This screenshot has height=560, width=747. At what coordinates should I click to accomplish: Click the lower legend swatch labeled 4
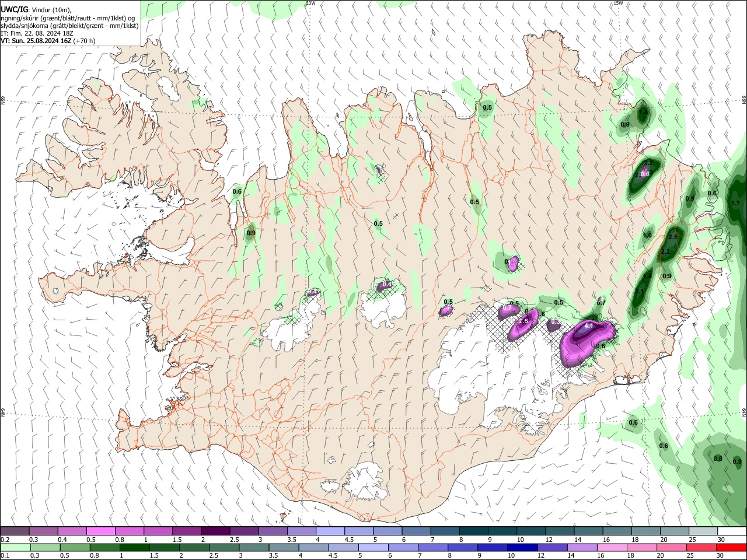[x=314, y=548]
